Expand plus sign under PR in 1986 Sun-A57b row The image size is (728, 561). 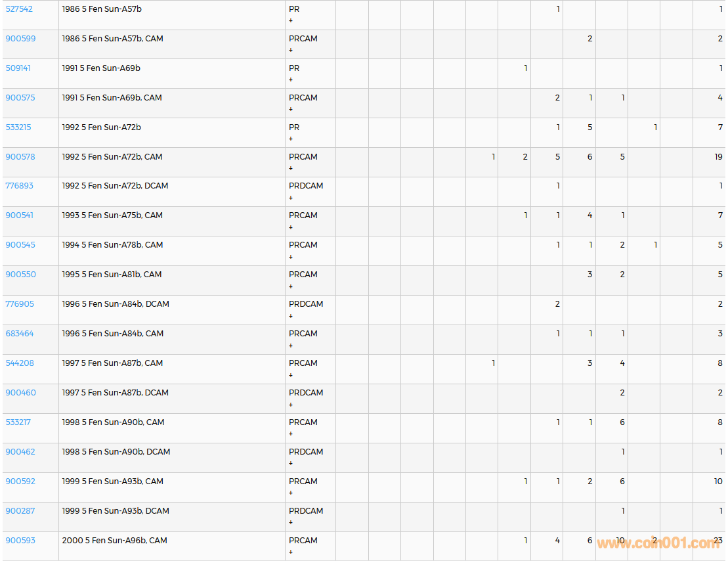[x=291, y=21]
